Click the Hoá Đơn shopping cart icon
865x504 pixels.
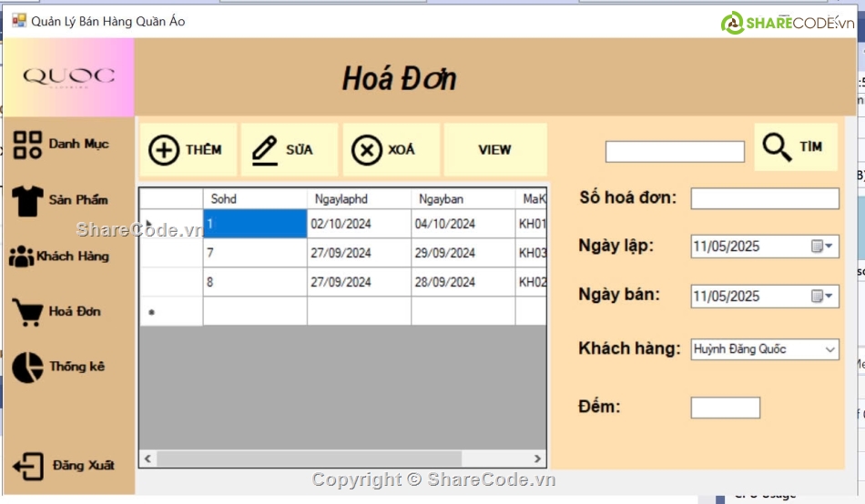[x=27, y=312]
